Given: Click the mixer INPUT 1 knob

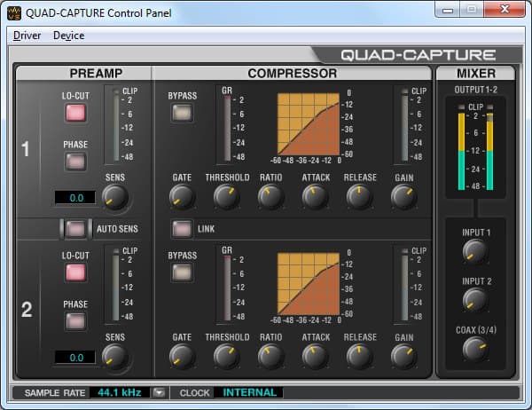Looking at the screenshot, I should 475,252.
